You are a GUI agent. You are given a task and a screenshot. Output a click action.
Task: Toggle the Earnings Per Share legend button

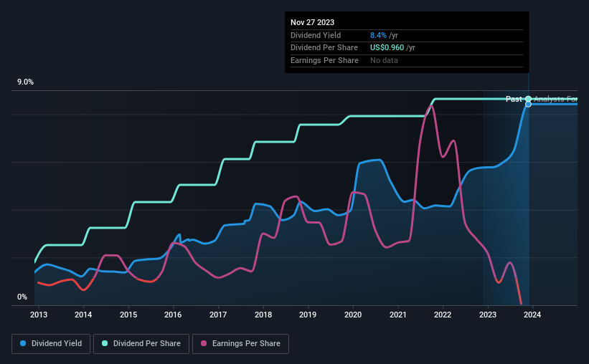tap(240, 344)
